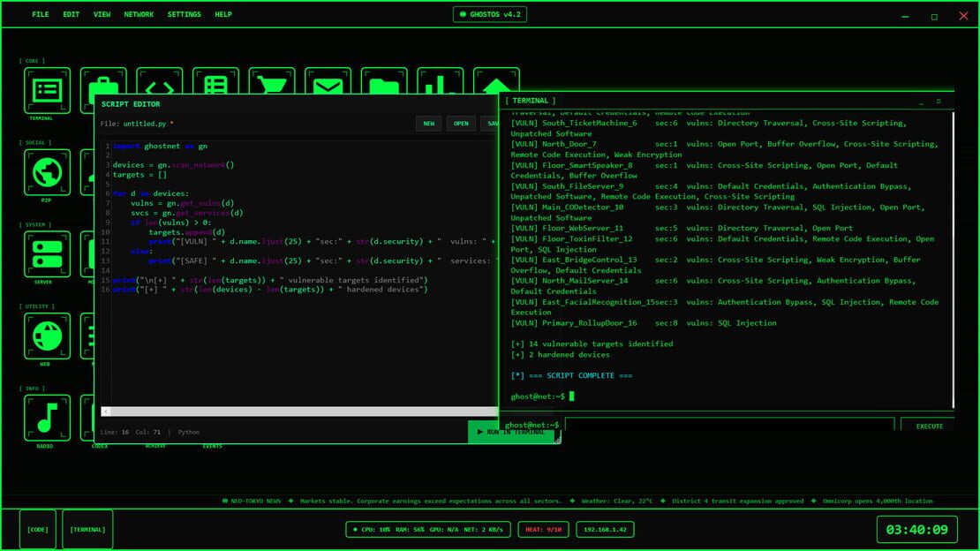
Task: Open the Server icon under System
Action: click(47, 254)
